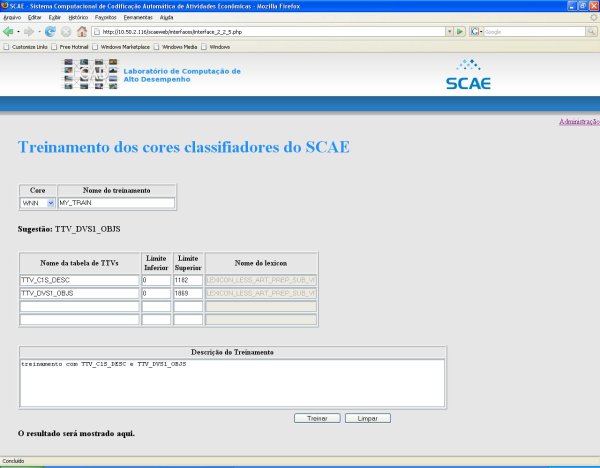Screen dimensions: 600x468
Task: Click the Treinar button
Action: point(317,418)
